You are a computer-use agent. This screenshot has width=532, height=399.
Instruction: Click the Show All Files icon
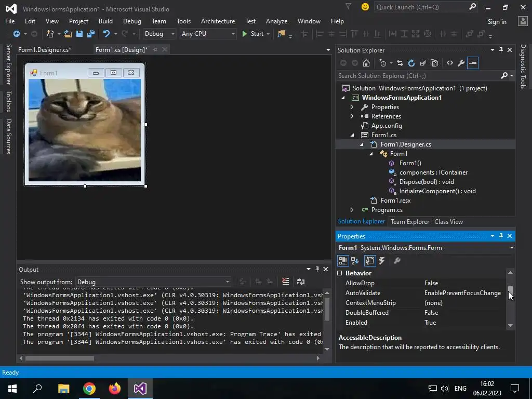pyautogui.click(x=434, y=63)
